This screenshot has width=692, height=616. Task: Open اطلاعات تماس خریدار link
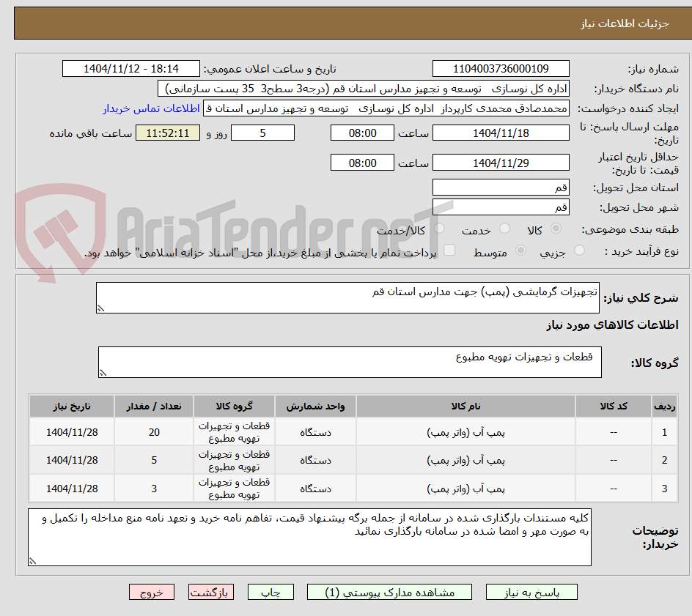click(151, 108)
